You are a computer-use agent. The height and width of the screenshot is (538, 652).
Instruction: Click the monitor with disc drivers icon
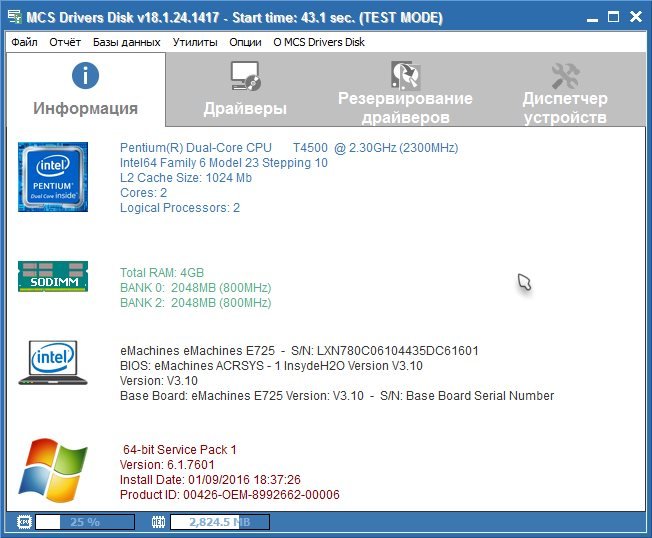(245, 75)
